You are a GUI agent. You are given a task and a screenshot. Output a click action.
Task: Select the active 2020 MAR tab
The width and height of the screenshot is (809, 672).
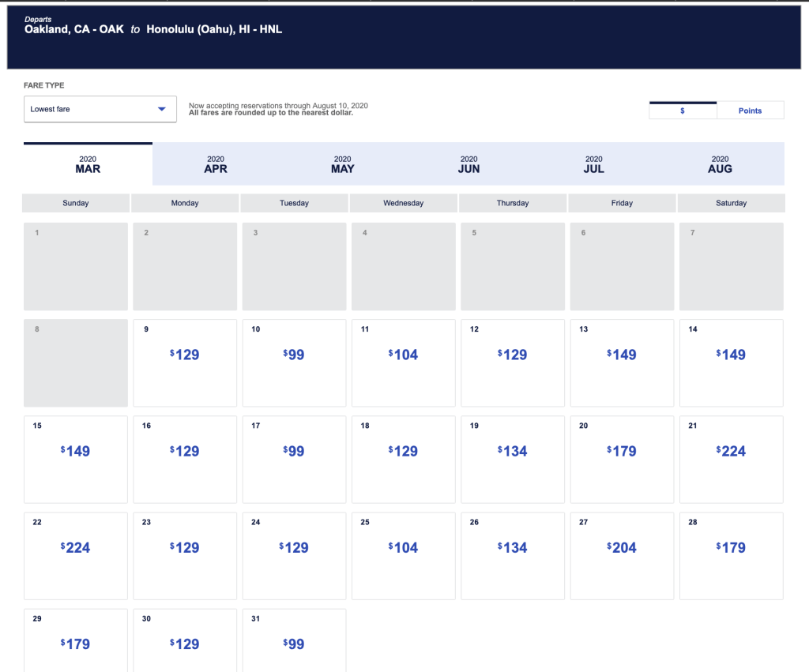[x=88, y=164]
